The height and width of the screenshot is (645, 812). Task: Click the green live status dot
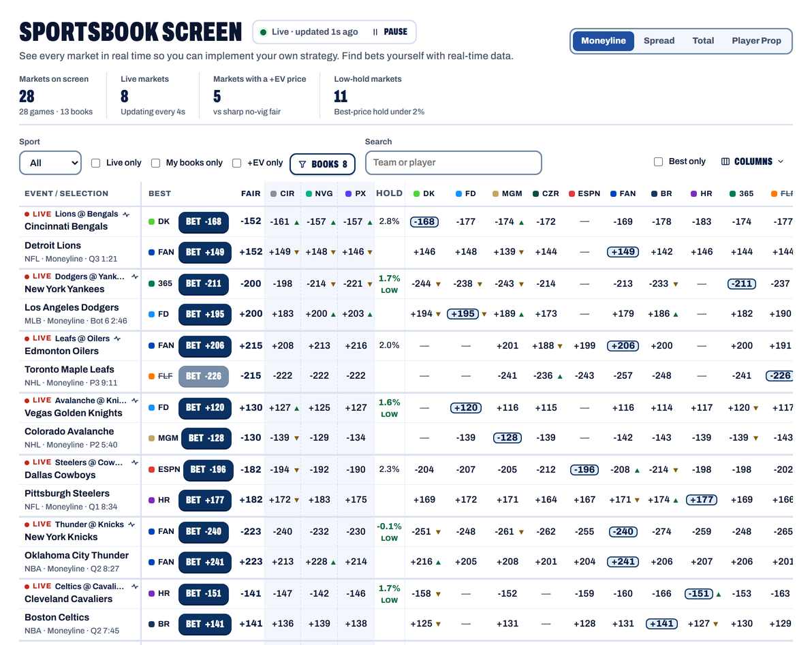pyautogui.click(x=263, y=32)
